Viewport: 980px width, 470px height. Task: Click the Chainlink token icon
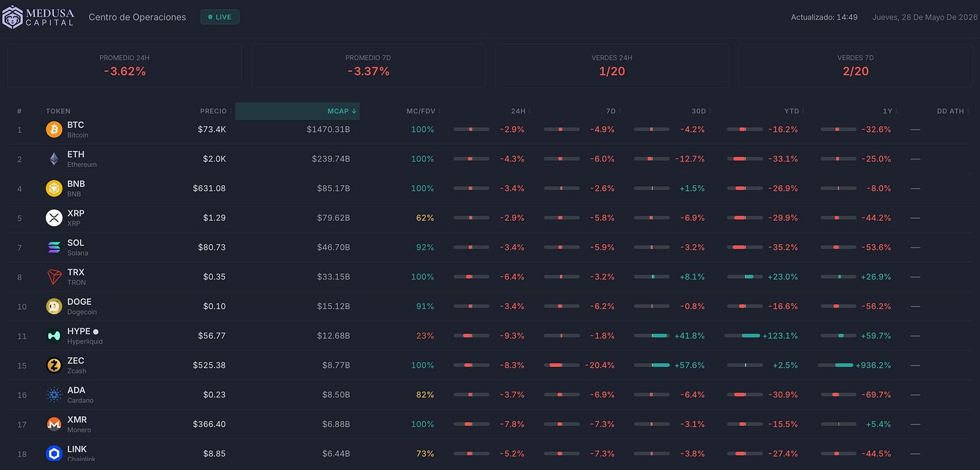pyautogui.click(x=54, y=454)
